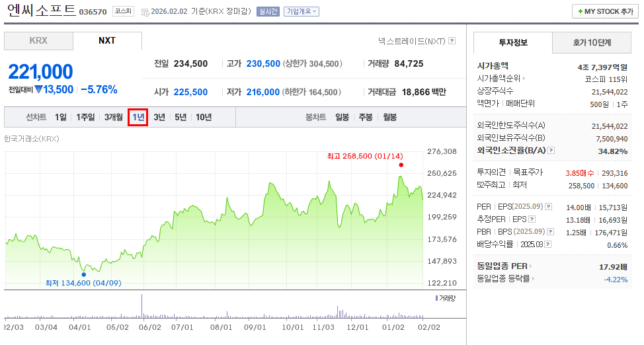Click the 코스피 market badge

click(x=123, y=11)
